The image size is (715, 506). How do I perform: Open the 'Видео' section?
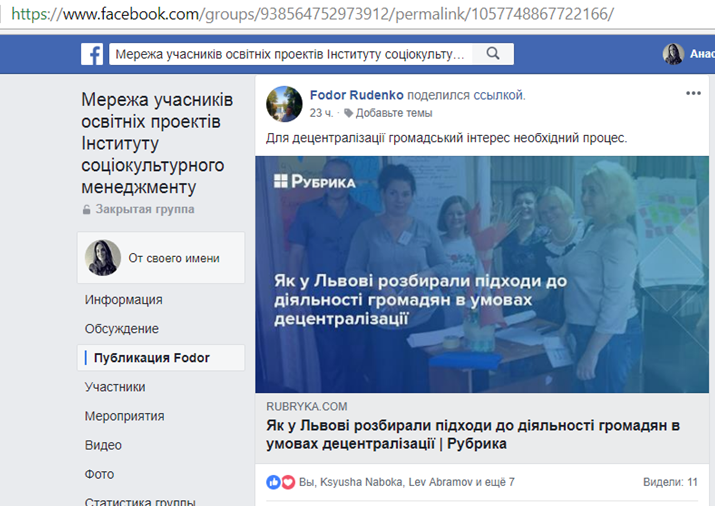pos(103,445)
